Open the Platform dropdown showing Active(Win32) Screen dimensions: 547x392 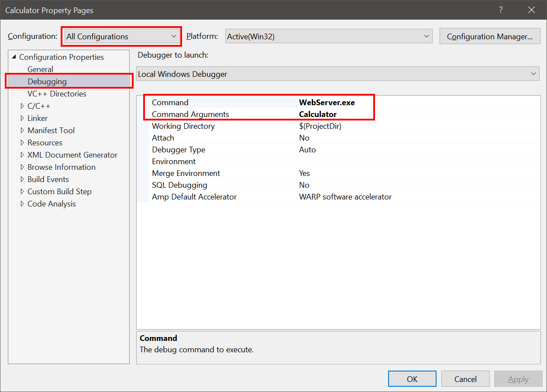[x=329, y=37]
